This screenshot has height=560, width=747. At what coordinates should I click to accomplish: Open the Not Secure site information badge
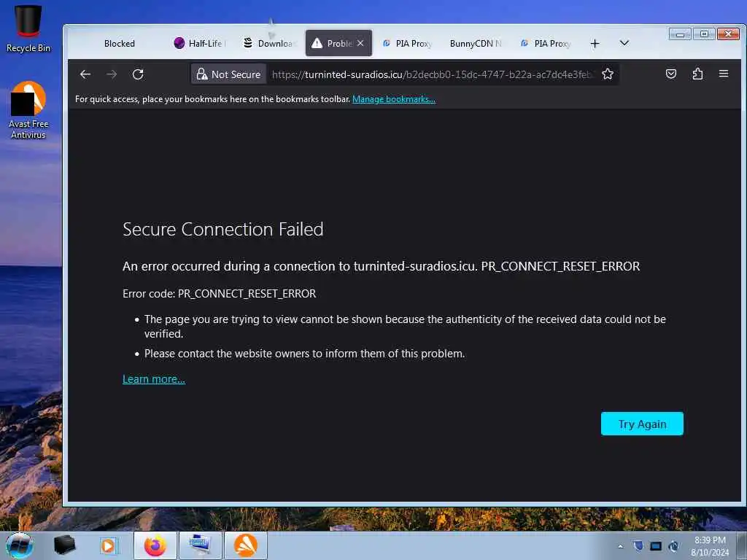(x=228, y=74)
